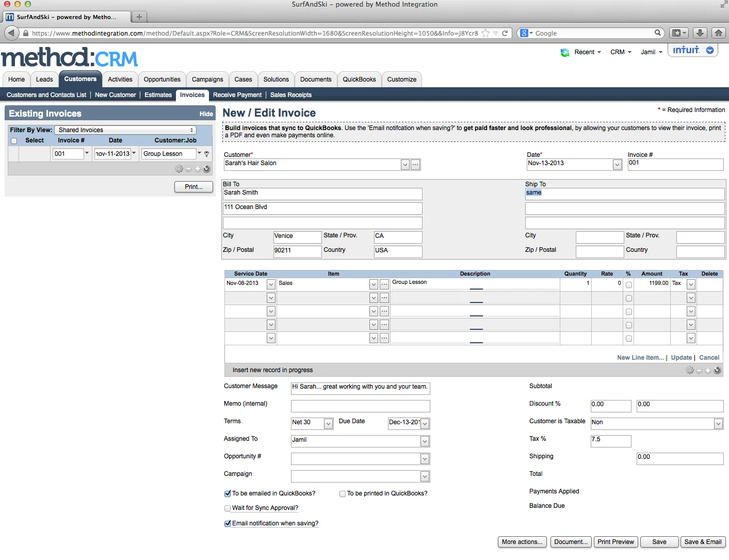The height and width of the screenshot is (560, 729).
Task: Click the refresh icon in Existing Invoices footer
Action: pos(207,169)
